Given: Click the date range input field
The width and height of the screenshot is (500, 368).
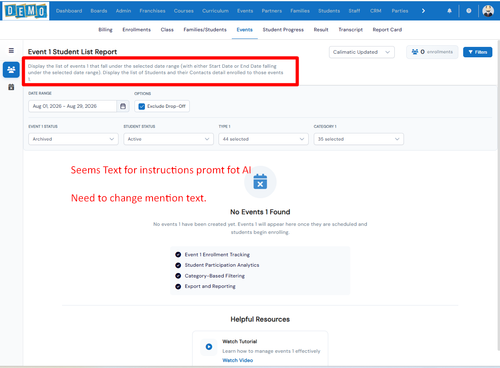Looking at the screenshot, I should pos(73,106).
